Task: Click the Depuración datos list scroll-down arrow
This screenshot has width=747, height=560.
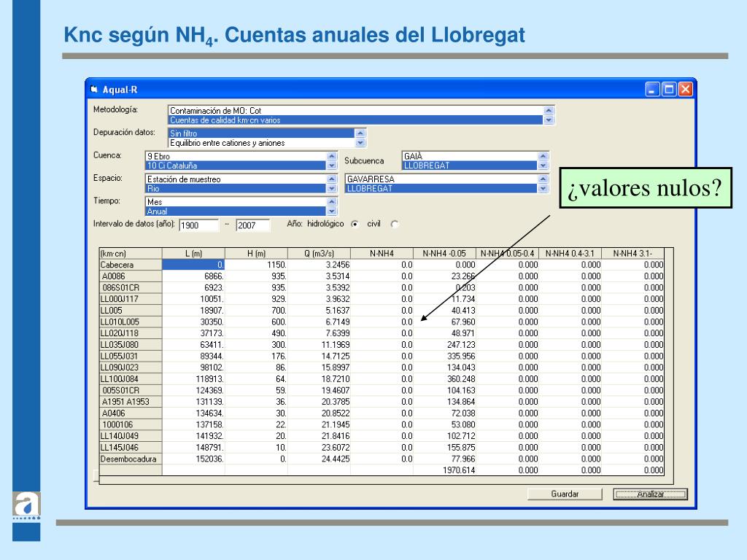Action: (360, 143)
